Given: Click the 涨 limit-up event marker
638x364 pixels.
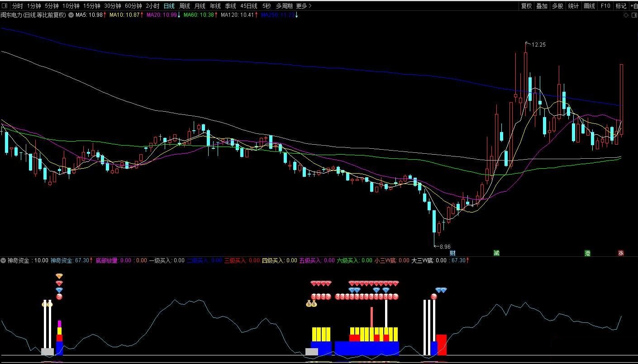Looking at the screenshot, I should tap(621, 253).
